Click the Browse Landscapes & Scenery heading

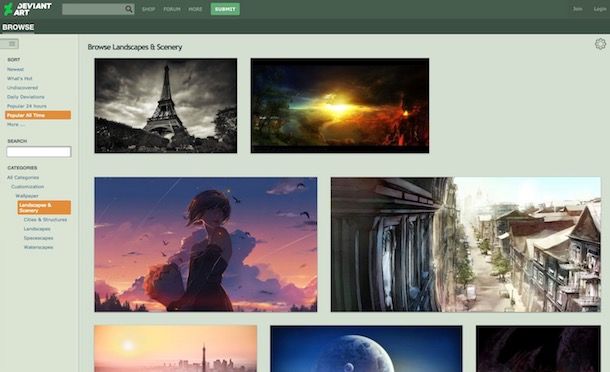pos(135,47)
